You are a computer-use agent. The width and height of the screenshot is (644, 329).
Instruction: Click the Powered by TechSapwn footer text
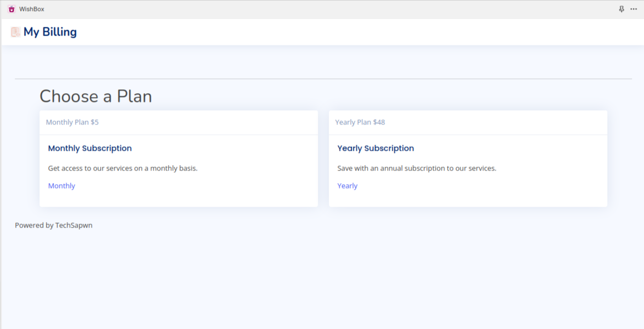(x=54, y=225)
